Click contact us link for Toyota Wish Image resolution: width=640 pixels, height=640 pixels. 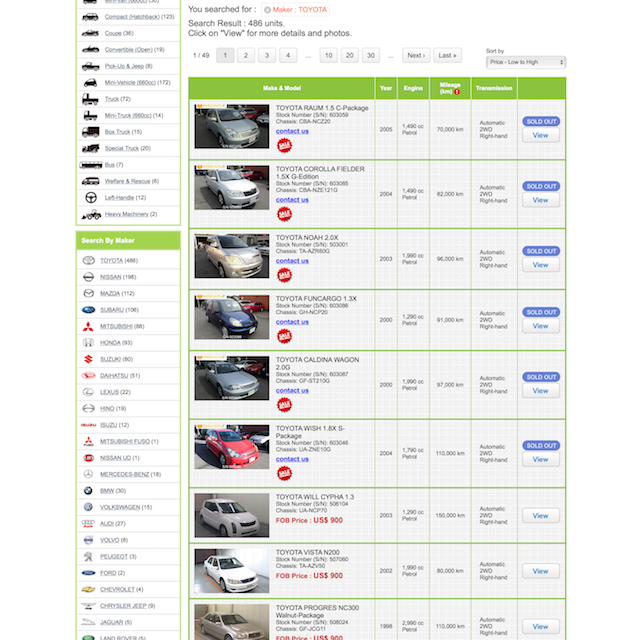click(x=292, y=459)
